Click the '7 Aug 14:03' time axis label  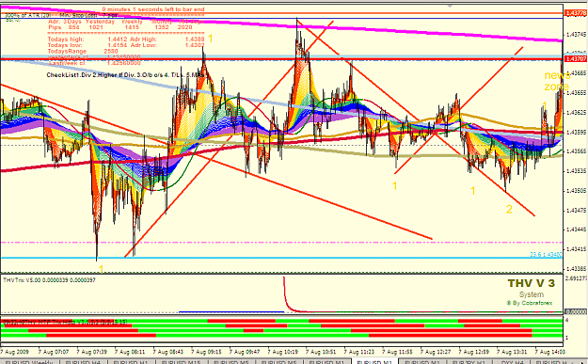click(x=550, y=352)
